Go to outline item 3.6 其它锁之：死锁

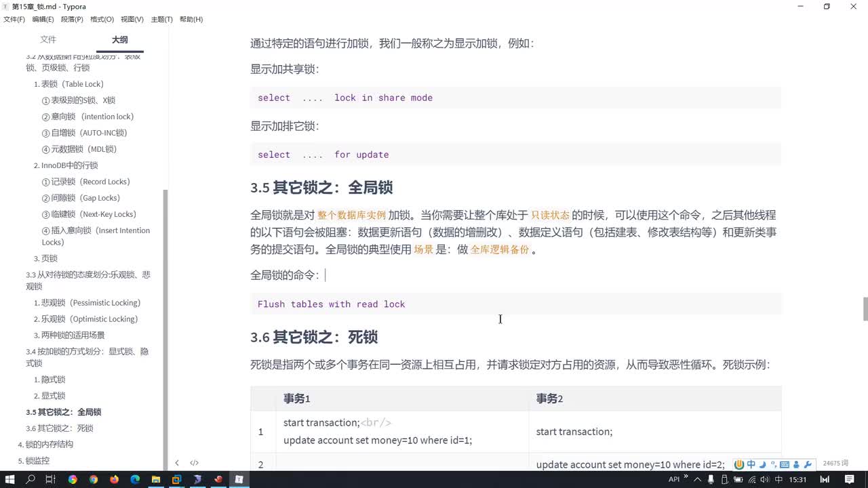tap(60, 428)
